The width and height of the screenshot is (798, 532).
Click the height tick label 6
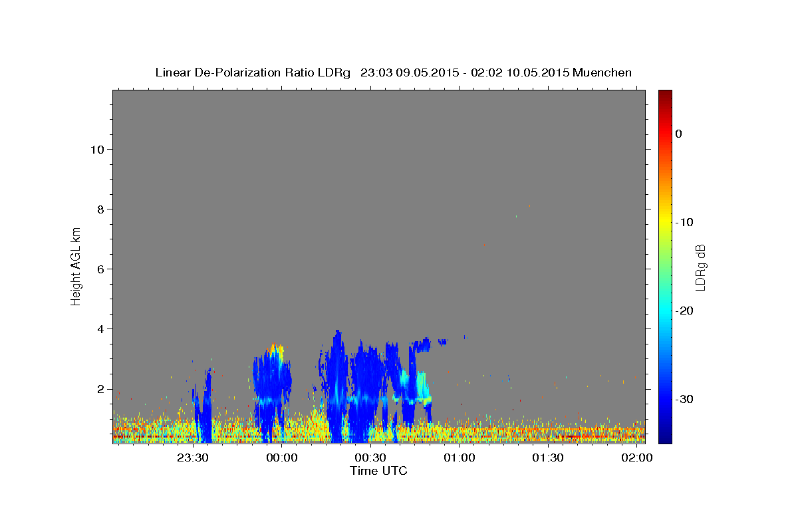click(x=100, y=269)
